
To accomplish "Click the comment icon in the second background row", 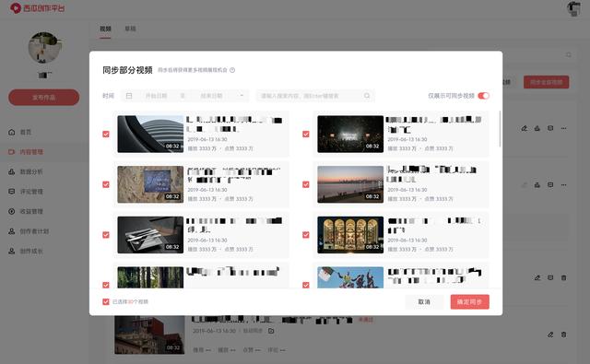I will [550, 185].
